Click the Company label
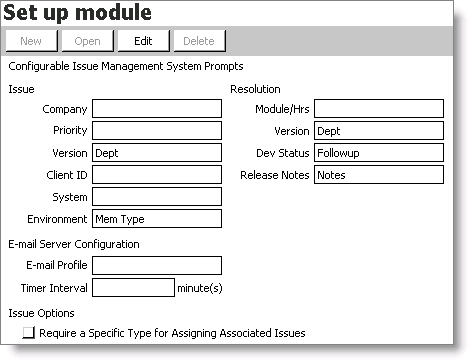The image size is (470, 361). tap(65, 109)
